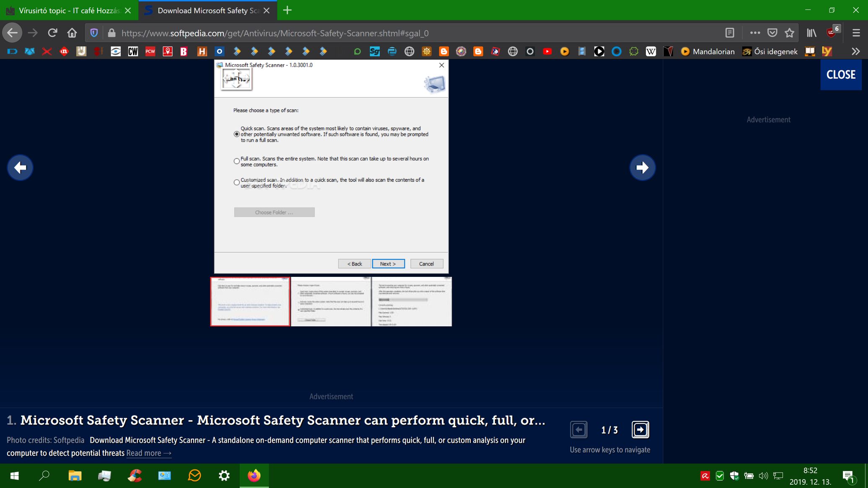Open the volume control in system tray
The width and height of the screenshot is (868, 488).
[x=763, y=475]
